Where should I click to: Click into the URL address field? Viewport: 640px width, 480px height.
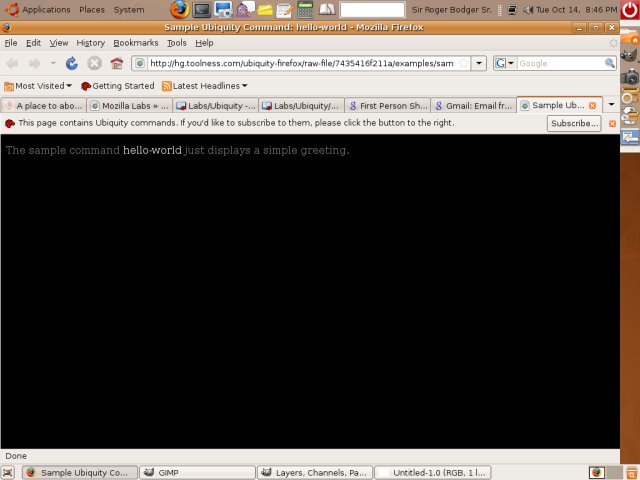pyautogui.click(x=302, y=63)
